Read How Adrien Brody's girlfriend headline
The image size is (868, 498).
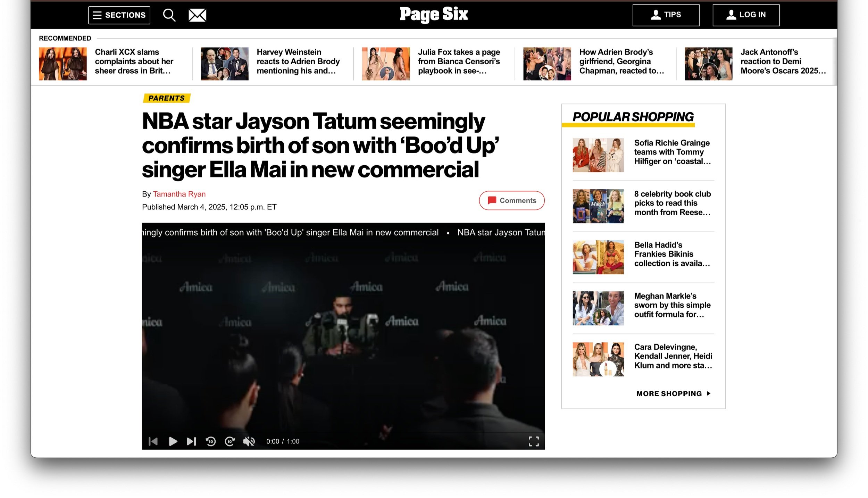(621, 61)
